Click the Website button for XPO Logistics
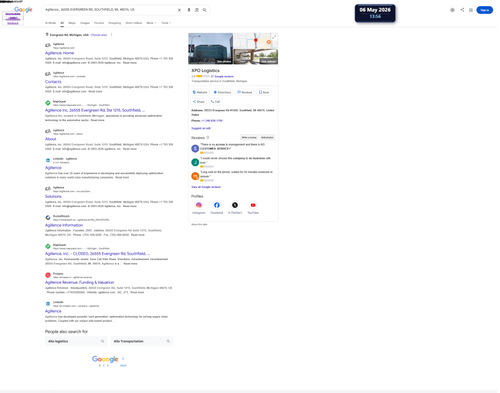The width and height of the screenshot is (500, 393). 200,92
